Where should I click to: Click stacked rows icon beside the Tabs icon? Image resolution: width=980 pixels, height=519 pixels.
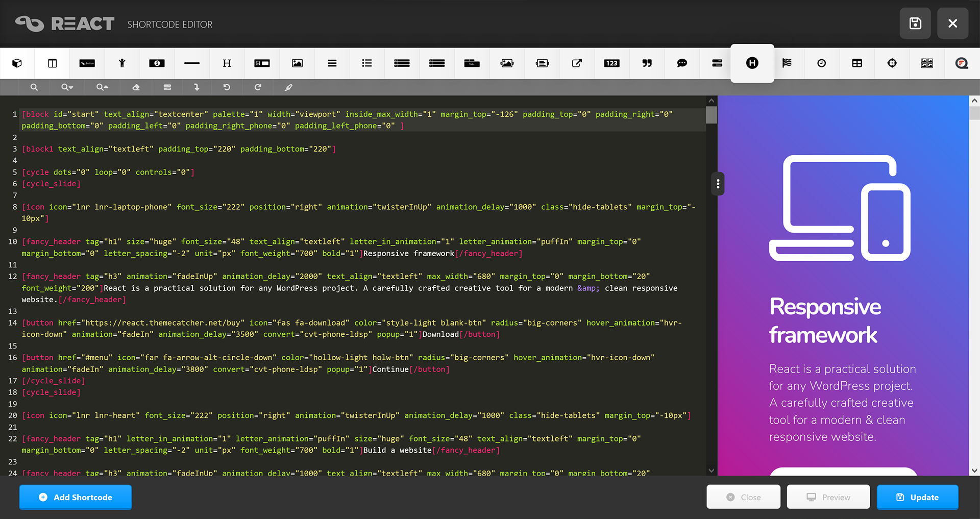437,63
